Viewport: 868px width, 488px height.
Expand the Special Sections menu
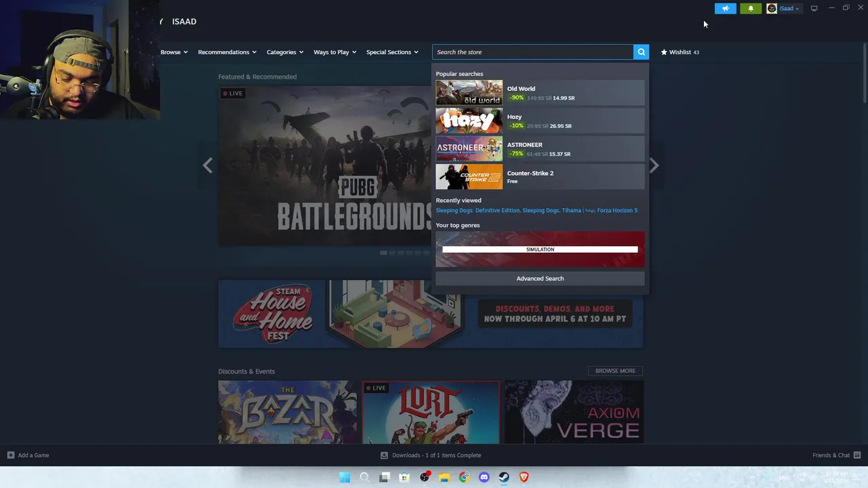pyautogui.click(x=392, y=52)
